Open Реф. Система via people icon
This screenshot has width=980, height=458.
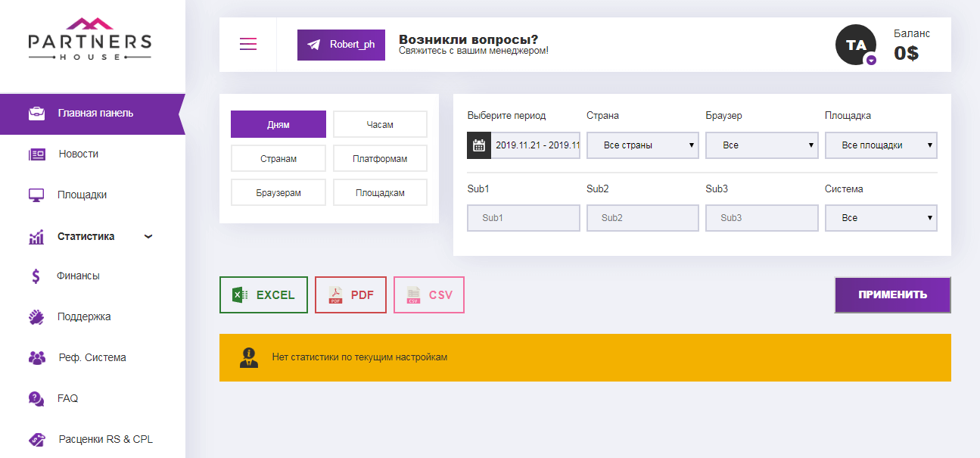click(36, 357)
